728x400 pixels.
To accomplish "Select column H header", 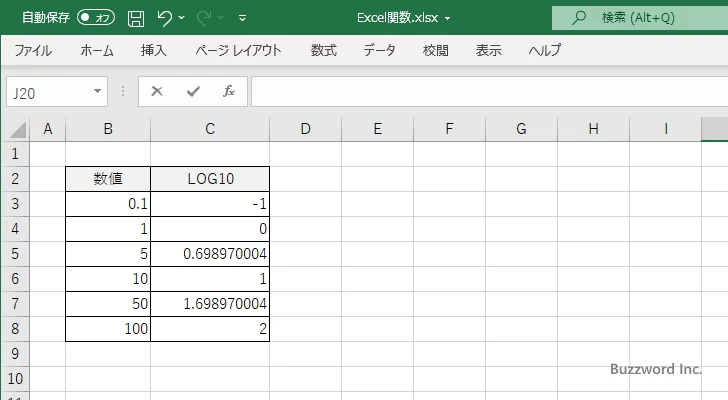I will pos(593,129).
